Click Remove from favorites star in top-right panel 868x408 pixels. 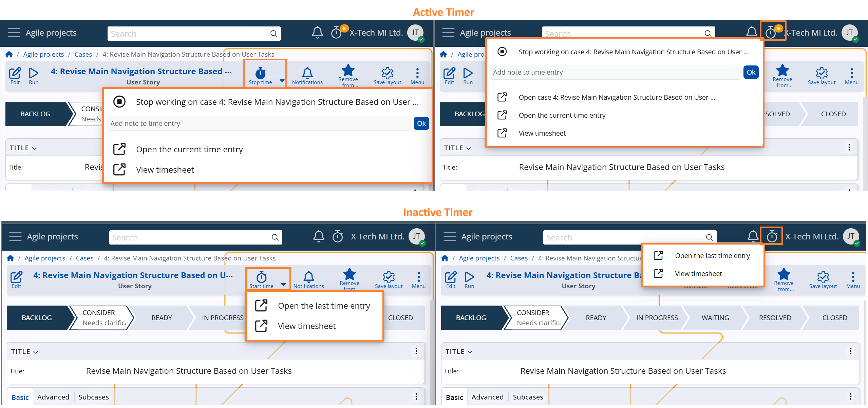pyautogui.click(x=782, y=71)
